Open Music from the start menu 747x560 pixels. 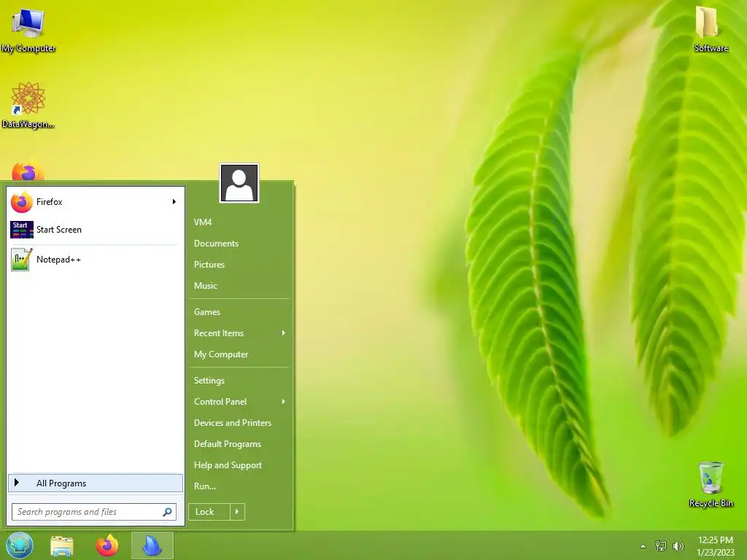tap(206, 286)
